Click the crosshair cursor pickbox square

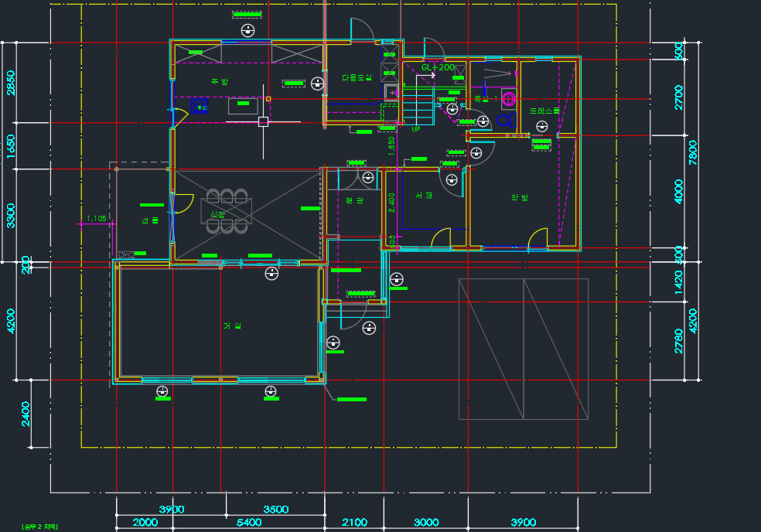[x=264, y=121]
